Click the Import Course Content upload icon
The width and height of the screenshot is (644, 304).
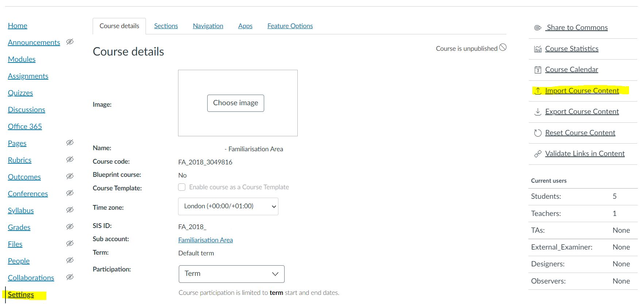click(537, 91)
